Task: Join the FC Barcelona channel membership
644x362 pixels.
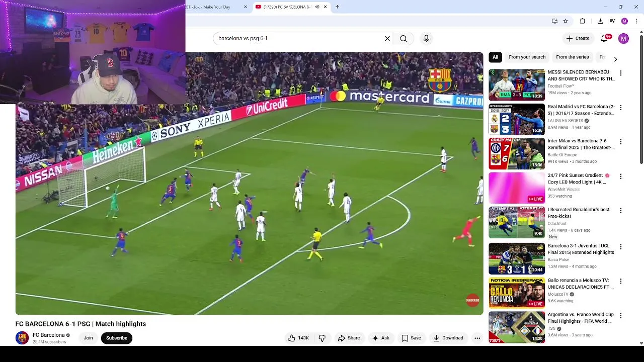Action: [x=88, y=338]
